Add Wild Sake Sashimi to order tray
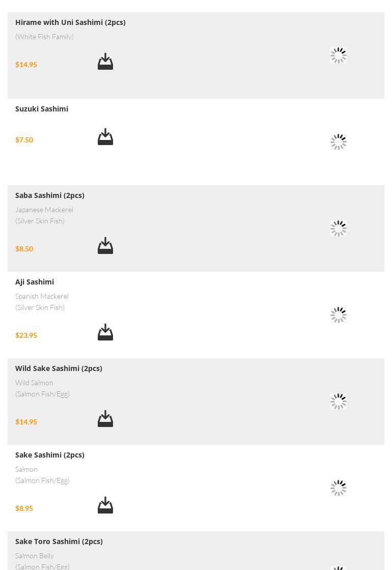 (105, 418)
